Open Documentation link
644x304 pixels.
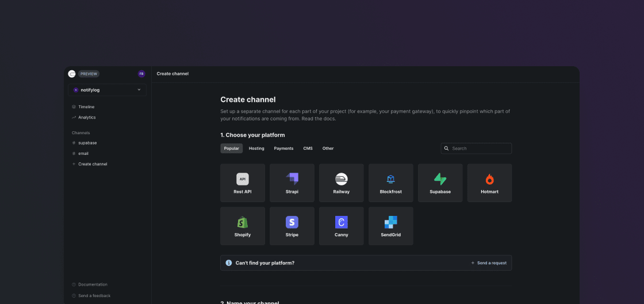point(93,284)
